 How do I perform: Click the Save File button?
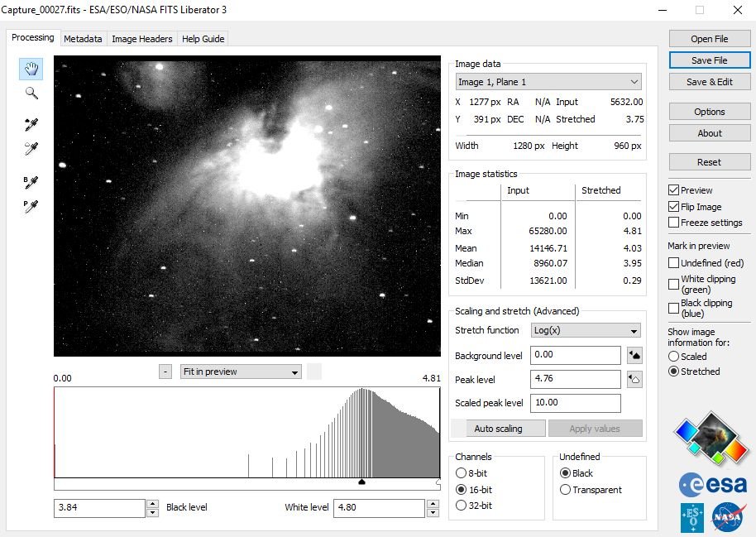(x=709, y=60)
